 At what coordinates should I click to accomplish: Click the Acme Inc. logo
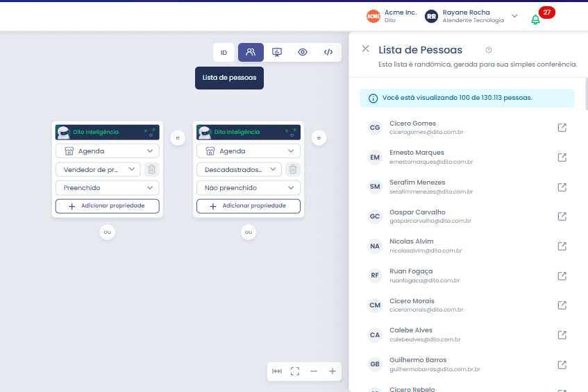tap(373, 16)
